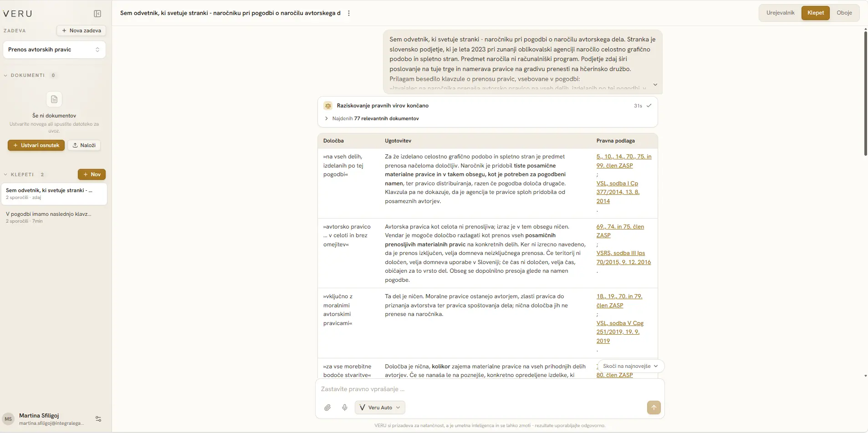Open Prenos avtorskih pravic case selector
Screen dimensions: 868x433
(x=54, y=50)
